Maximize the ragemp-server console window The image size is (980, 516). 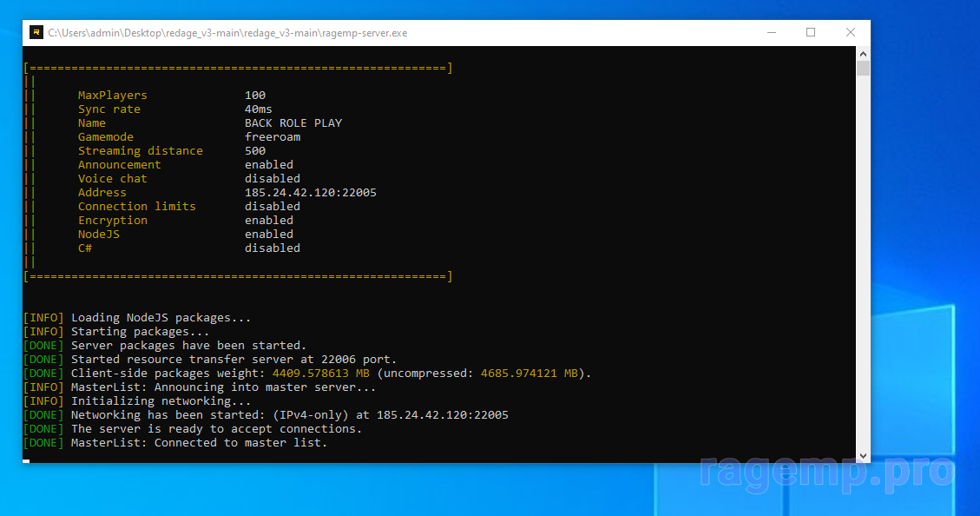pyautogui.click(x=811, y=32)
